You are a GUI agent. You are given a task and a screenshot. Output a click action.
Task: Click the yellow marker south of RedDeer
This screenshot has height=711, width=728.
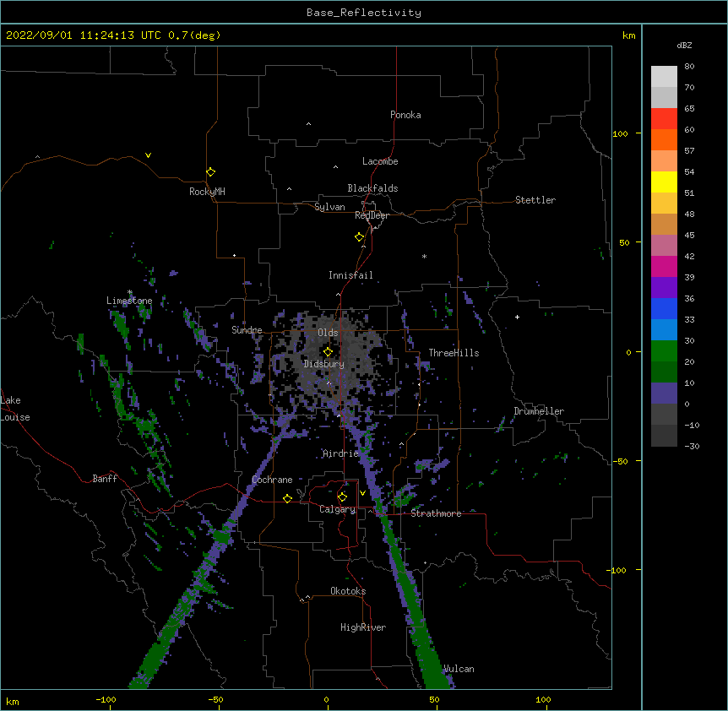click(x=360, y=237)
